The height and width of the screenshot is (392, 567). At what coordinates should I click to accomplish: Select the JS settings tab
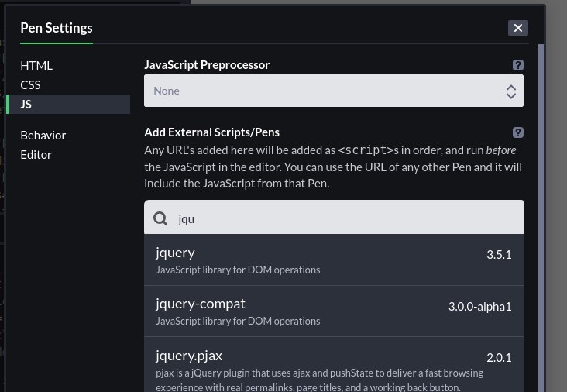pos(68,104)
